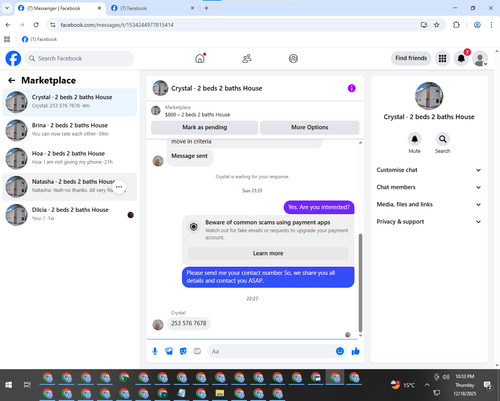500x401 pixels.
Task: Search in the Crystal conversation
Action: [442, 139]
